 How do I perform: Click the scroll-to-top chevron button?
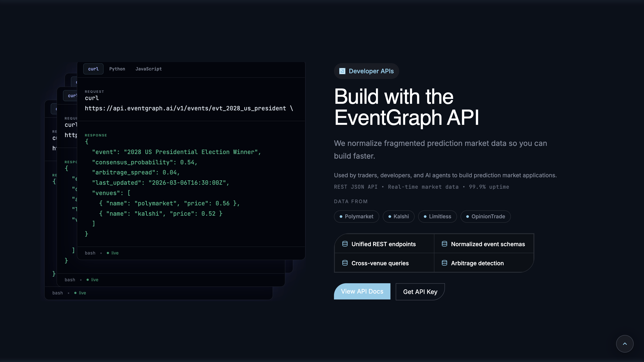tap(625, 344)
